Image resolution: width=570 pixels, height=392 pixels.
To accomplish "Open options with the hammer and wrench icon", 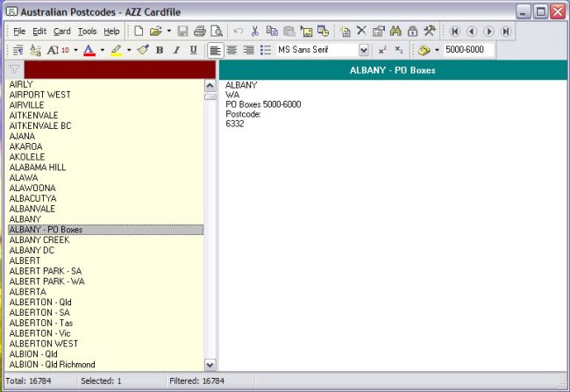I will point(430,32).
